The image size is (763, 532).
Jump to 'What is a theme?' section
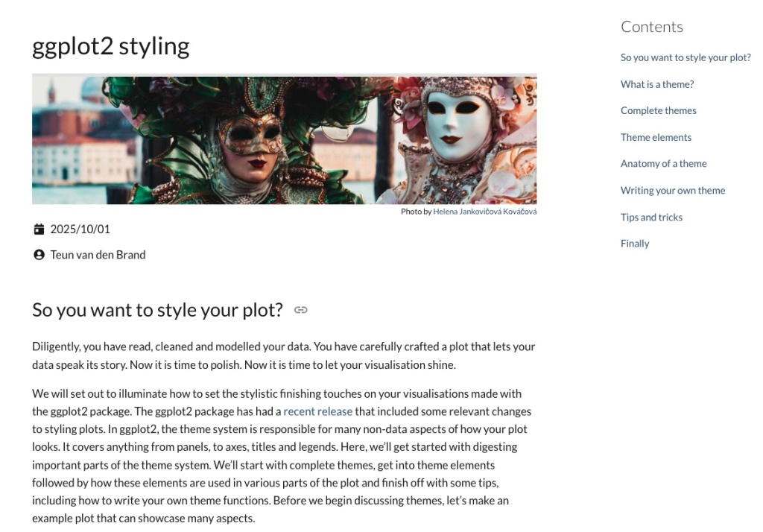pyautogui.click(x=657, y=84)
